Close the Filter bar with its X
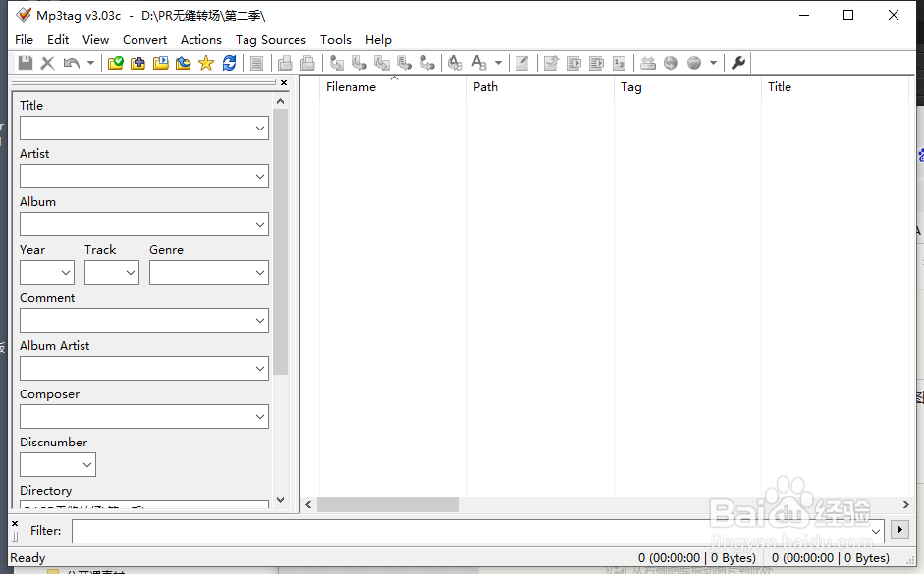This screenshot has height=574, width=924. (x=15, y=523)
